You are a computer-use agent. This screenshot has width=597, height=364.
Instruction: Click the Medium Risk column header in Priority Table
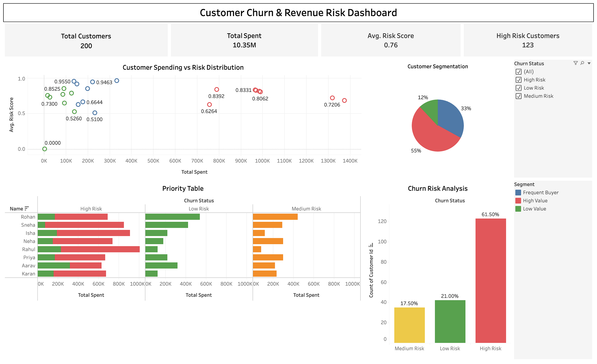[306, 209]
